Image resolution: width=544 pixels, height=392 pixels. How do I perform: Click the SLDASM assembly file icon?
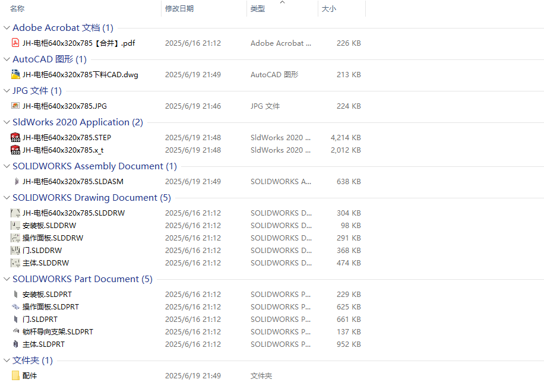(x=16, y=181)
